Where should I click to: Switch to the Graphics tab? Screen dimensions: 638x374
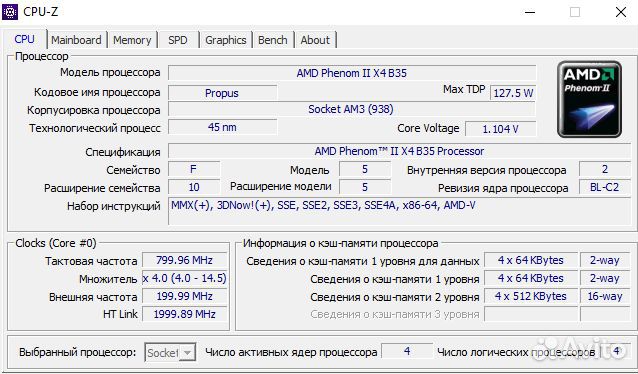(x=225, y=40)
